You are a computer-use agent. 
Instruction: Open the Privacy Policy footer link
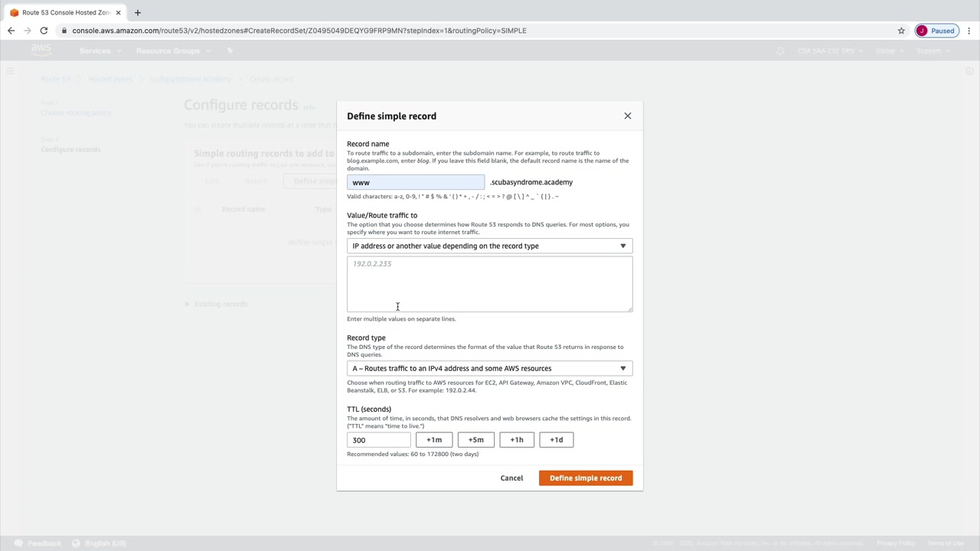click(x=896, y=543)
